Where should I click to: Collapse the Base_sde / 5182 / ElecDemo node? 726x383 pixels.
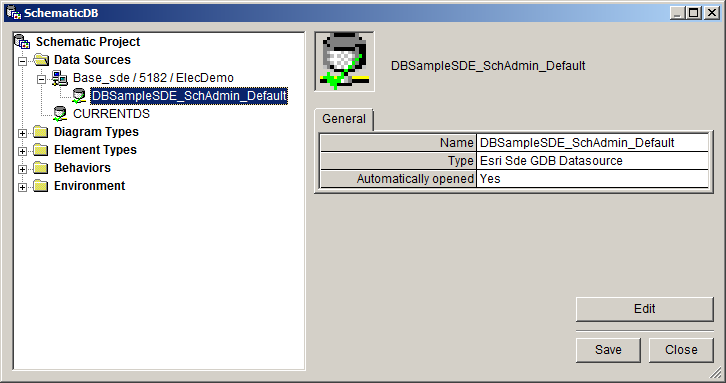point(41,79)
